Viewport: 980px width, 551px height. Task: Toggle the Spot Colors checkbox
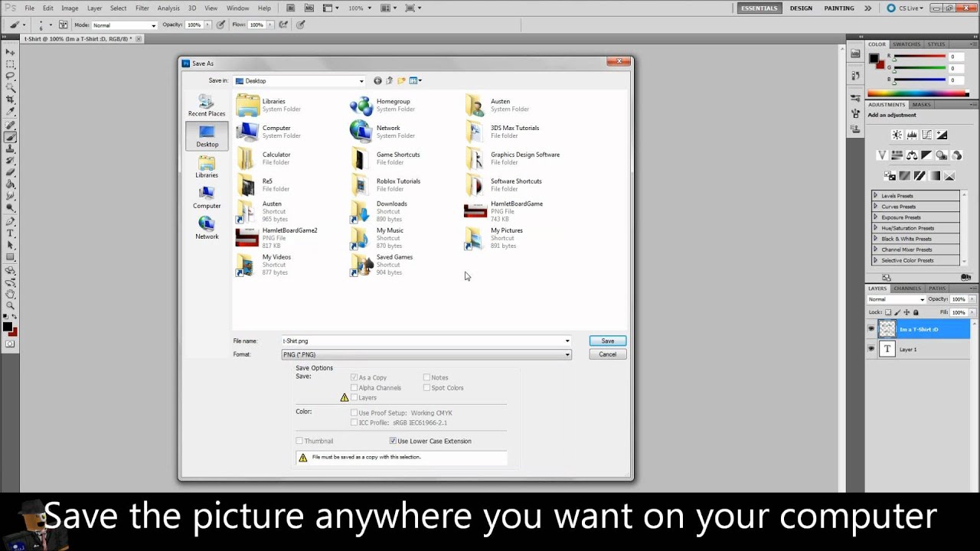[x=426, y=388]
